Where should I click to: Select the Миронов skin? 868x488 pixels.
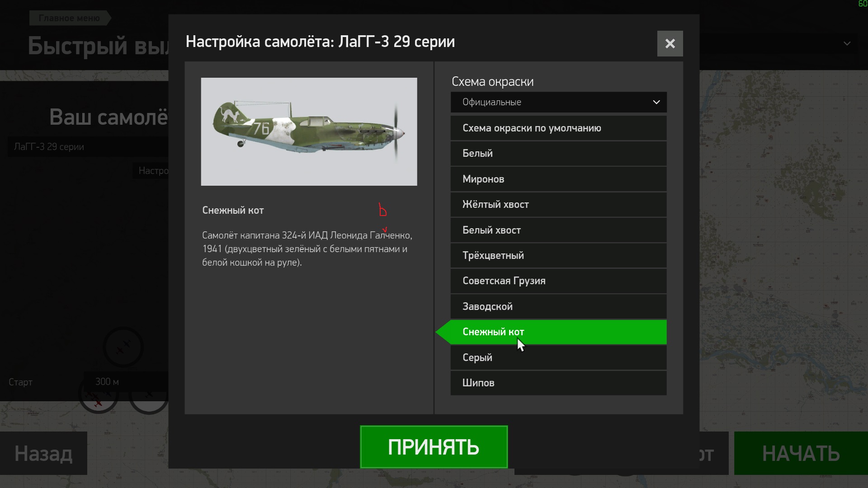point(558,179)
